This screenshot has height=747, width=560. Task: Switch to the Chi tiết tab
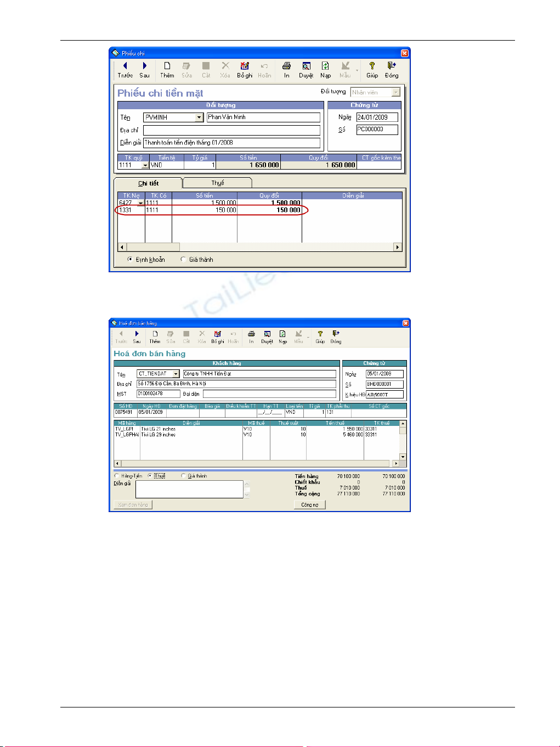tap(148, 183)
